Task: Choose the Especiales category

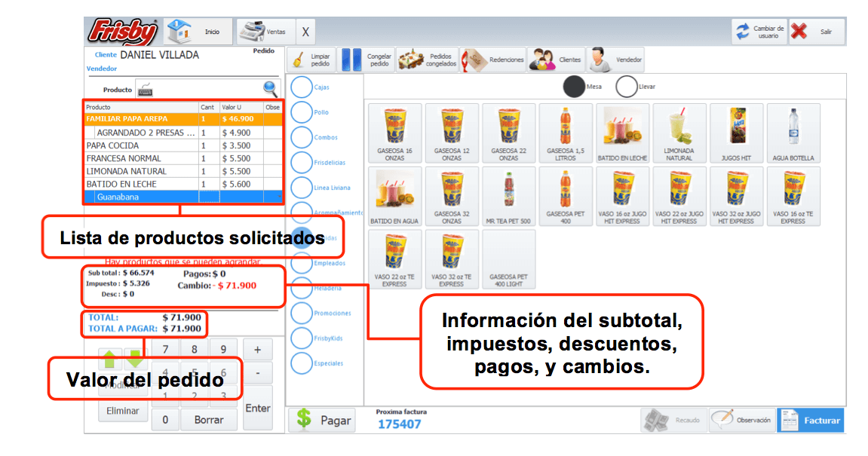Action: (x=302, y=363)
